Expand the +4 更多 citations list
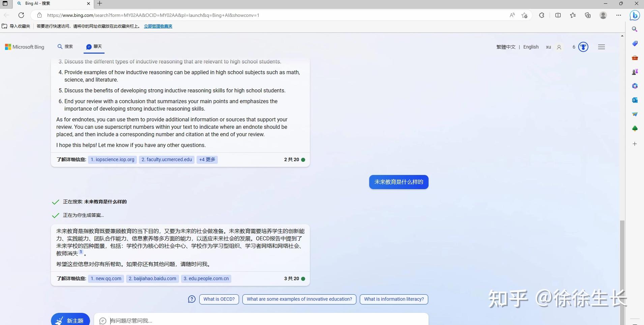Image resolution: width=644 pixels, height=325 pixels. (207, 159)
